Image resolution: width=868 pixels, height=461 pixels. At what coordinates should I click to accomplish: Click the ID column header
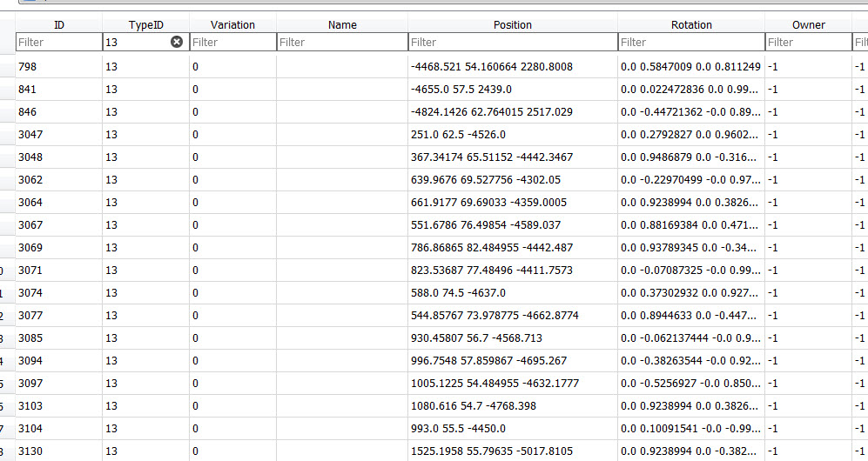point(58,25)
